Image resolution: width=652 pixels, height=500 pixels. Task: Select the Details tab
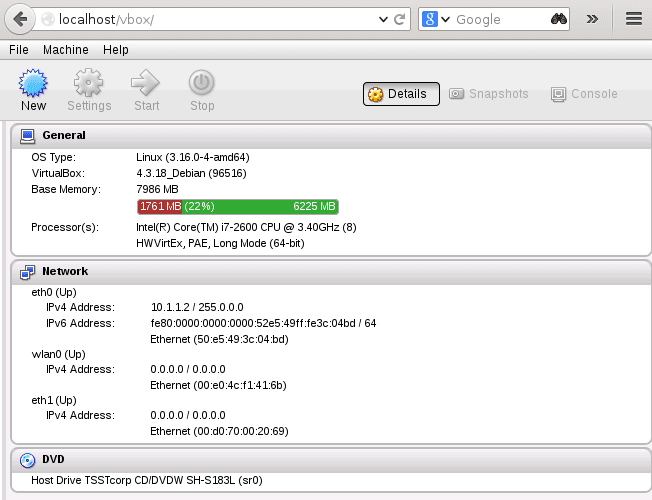(401, 94)
